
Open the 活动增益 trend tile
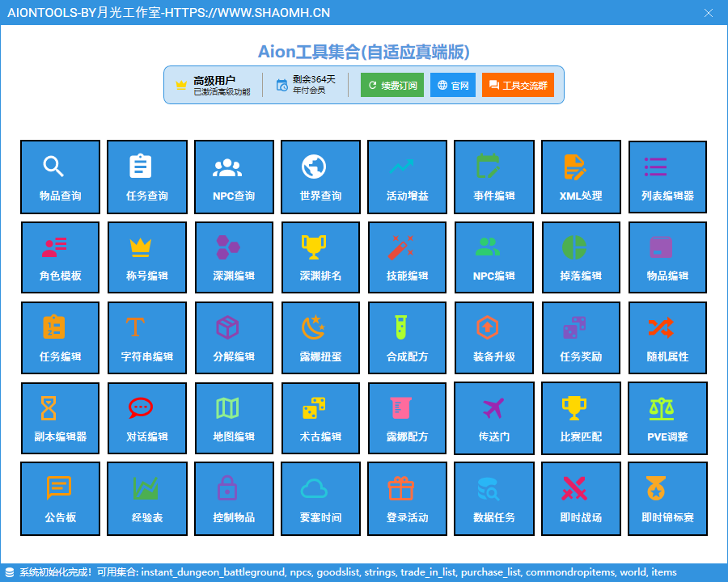pos(407,177)
